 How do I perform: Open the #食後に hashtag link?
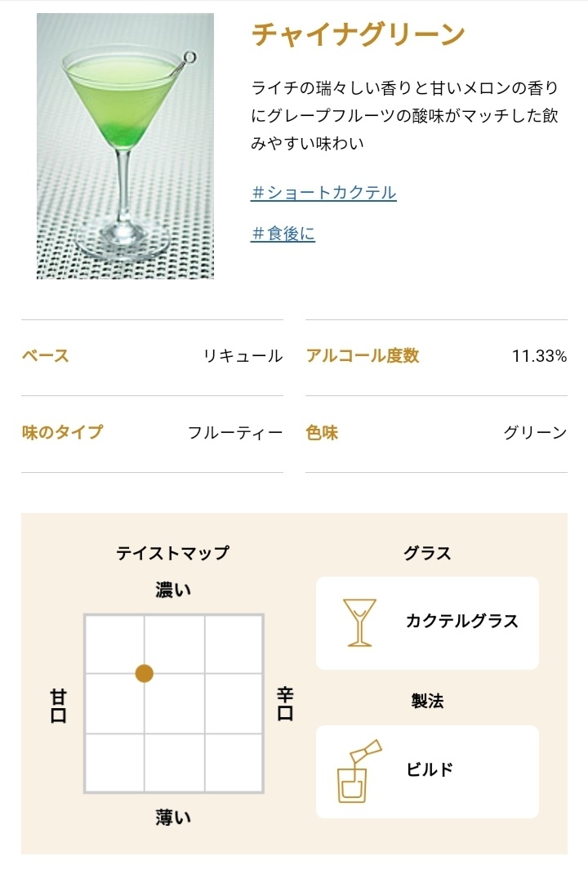[x=283, y=234]
